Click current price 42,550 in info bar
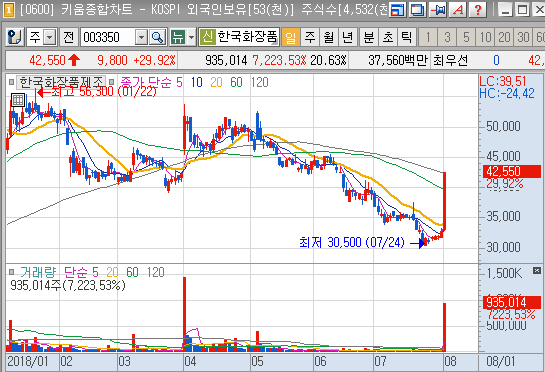Image resolution: width=545 pixels, height=372 pixels. point(48,60)
